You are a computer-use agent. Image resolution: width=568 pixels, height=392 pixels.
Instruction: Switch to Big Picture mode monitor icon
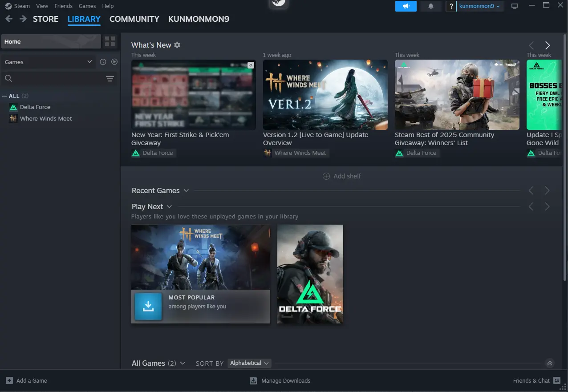click(x=515, y=6)
